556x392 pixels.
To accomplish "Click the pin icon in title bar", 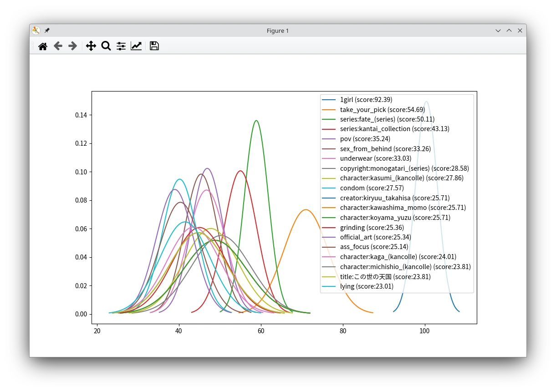I will pos(47,31).
